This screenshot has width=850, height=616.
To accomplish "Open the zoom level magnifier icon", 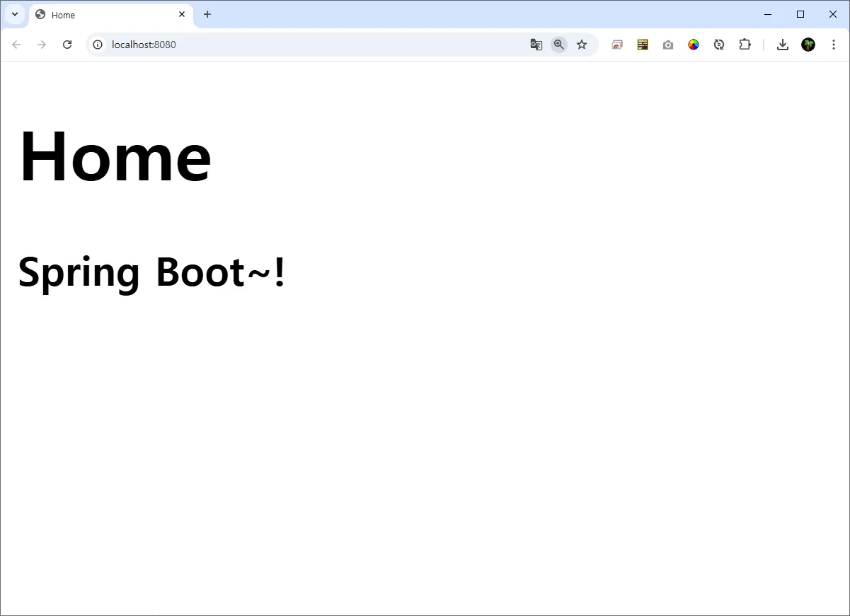I will pos(559,45).
